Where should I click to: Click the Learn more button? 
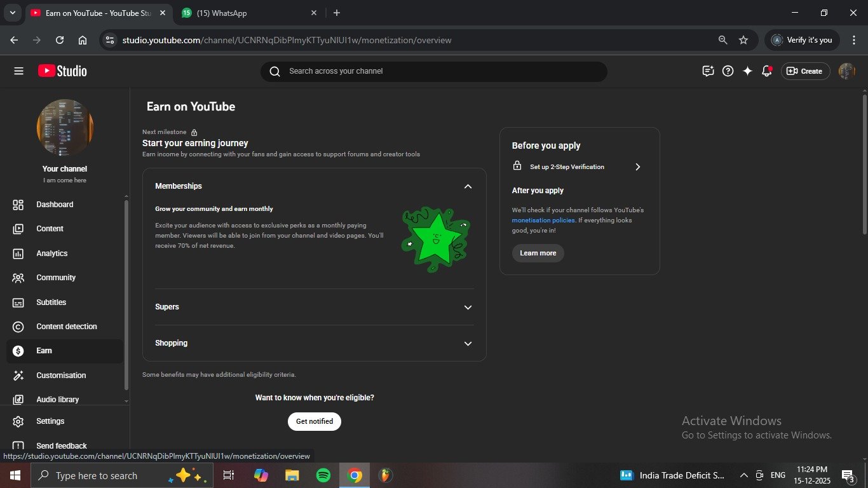538,253
